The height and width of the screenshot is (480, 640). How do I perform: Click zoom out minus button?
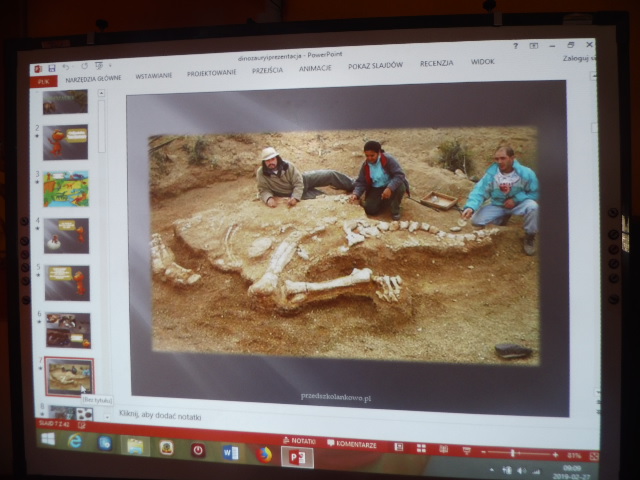[483, 452]
